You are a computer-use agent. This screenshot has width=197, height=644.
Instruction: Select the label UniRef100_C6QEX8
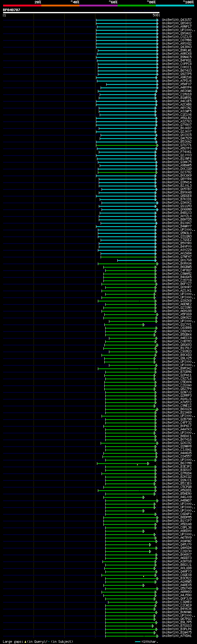tap(177, 575)
